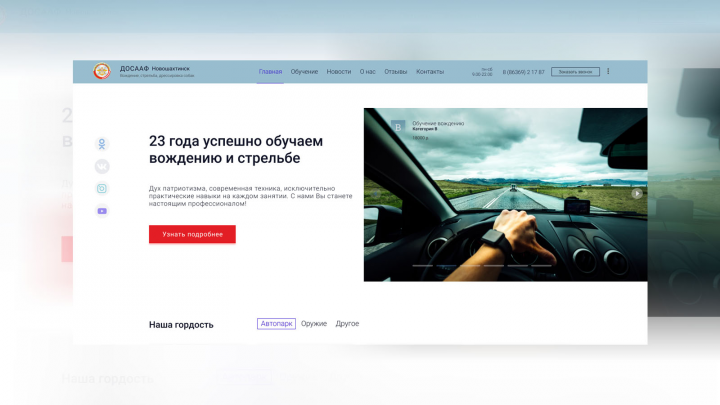
Task: Click the Заказать звонок button
Action: (575, 72)
